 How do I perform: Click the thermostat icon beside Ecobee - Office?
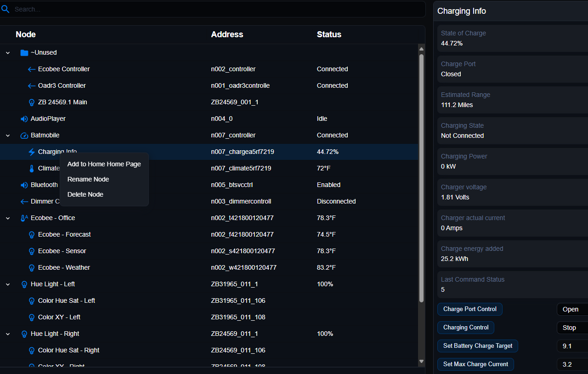point(24,218)
